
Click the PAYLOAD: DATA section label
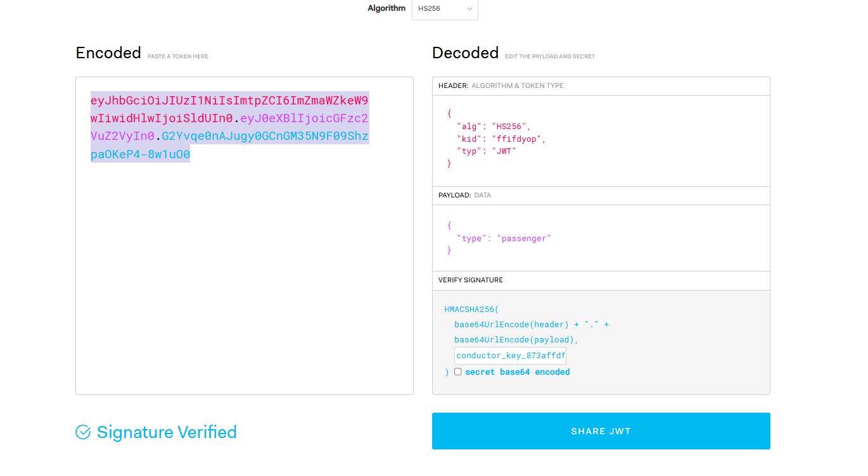(464, 196)
